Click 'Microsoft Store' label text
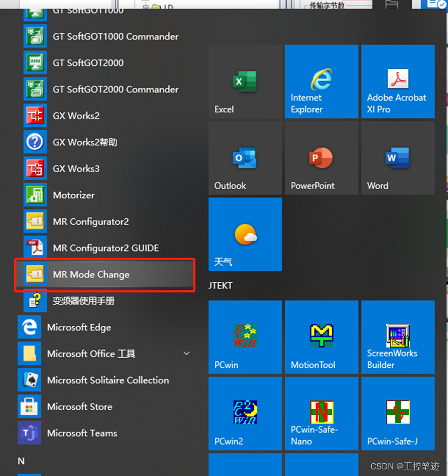Viewport: 448px width, 476px height. [x=79, y=407]
